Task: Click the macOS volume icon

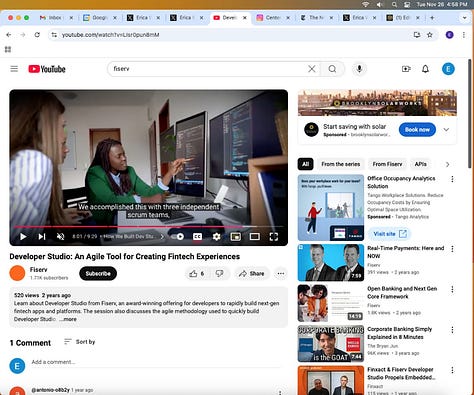Action: coord(379,4)
